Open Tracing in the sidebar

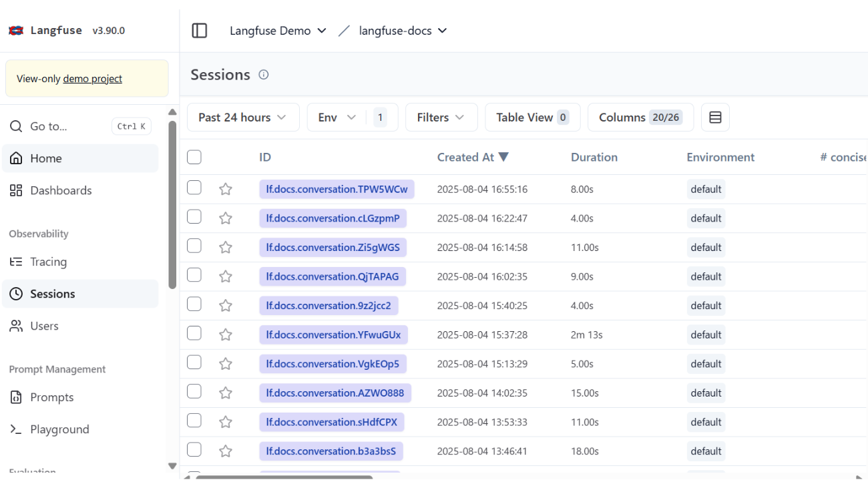[x=80, y=262]
